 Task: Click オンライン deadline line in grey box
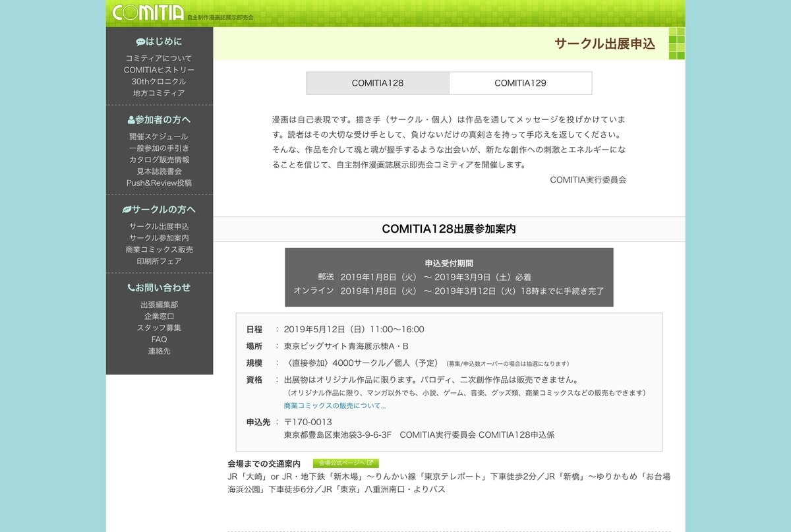tap(449, 291)
